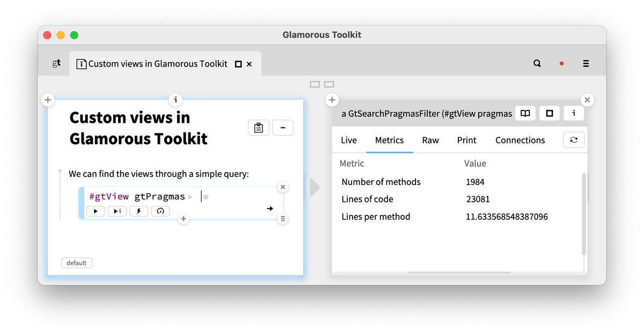Open the gt home tab
Screen dimensions: 644x335
[56, 63]
